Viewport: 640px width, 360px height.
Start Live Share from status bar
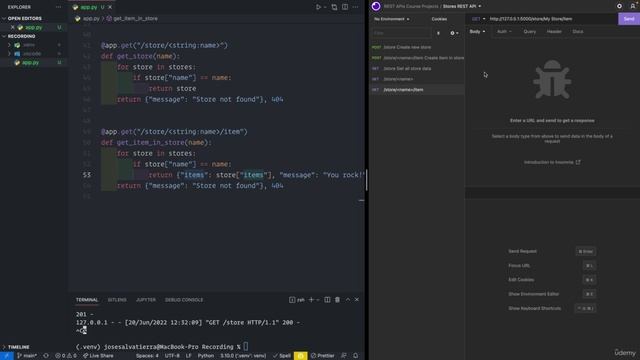tap(98, 356)
